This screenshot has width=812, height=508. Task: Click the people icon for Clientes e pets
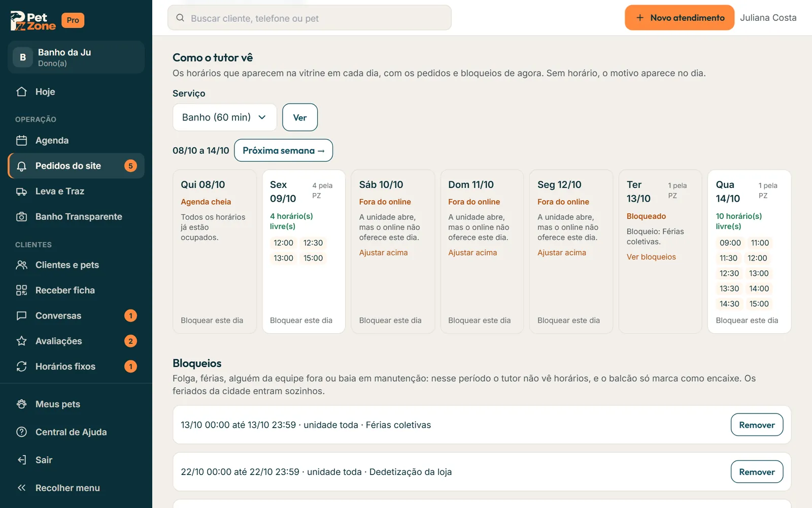pyautogui.click(x=21, y=265)
